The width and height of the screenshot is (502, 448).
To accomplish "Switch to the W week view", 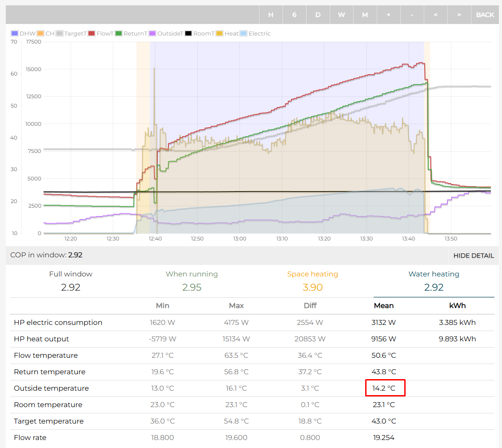I will click(341, 15).
